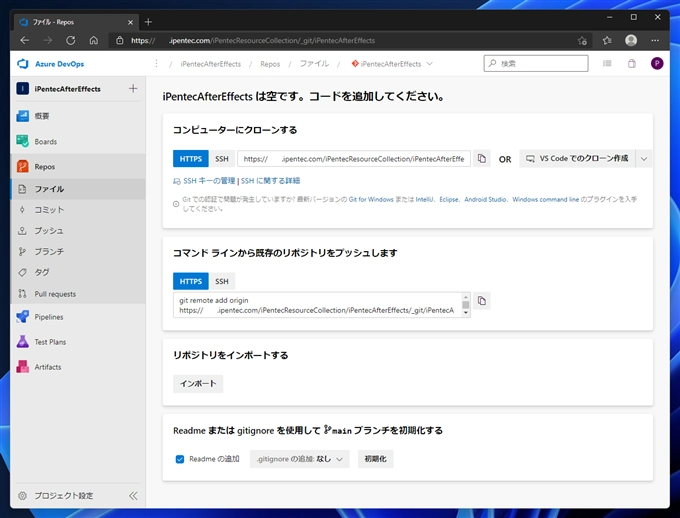The image size is (680, 518).
Task: Click the 初期化 button
Action: (375, 459)
